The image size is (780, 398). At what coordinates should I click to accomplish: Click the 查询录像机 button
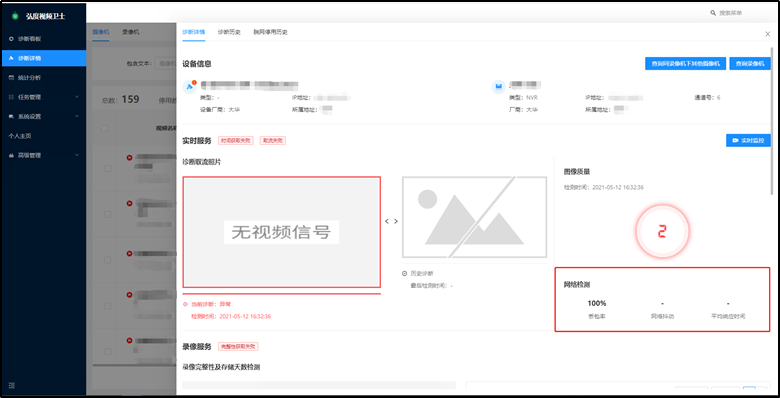[750, 64]
